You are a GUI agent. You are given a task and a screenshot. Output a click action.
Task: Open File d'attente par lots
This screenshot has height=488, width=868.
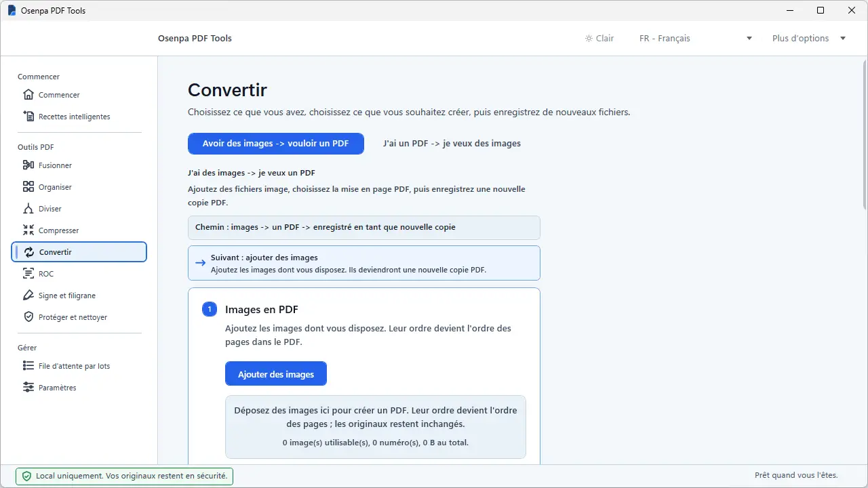click(79, 366)
